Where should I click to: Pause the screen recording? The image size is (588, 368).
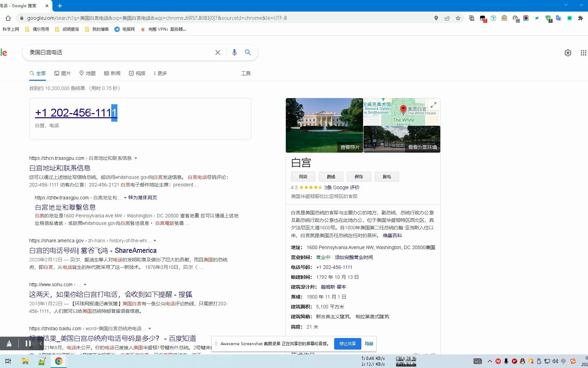pyautogui.click(x=28, y=343)
